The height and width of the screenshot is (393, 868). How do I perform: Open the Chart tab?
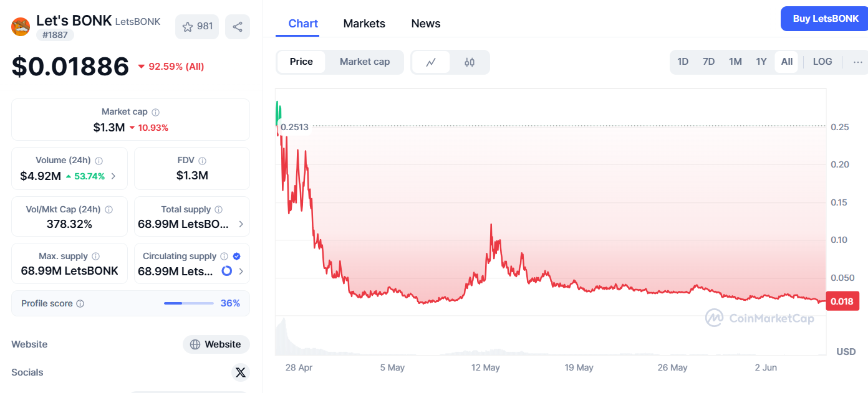(303, 24)
